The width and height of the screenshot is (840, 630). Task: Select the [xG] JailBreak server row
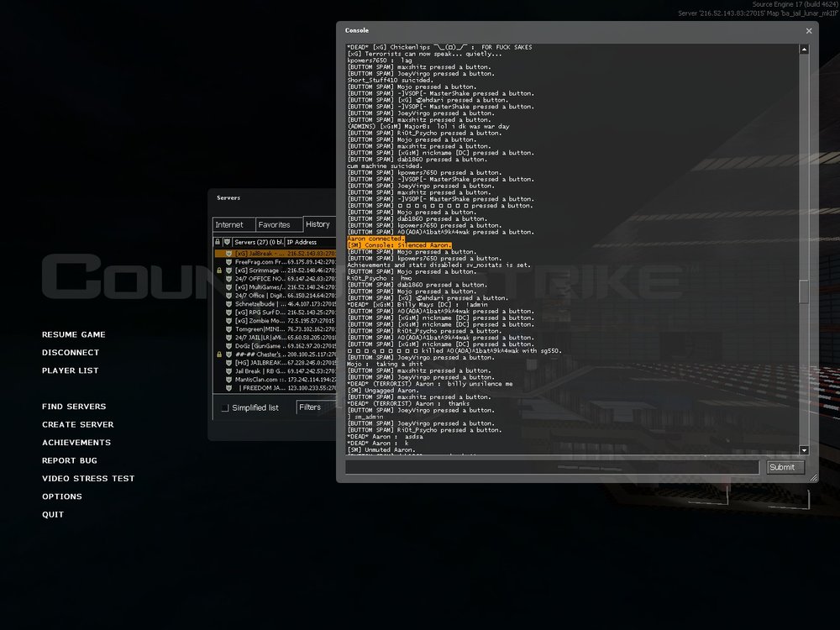pos(275,254)
